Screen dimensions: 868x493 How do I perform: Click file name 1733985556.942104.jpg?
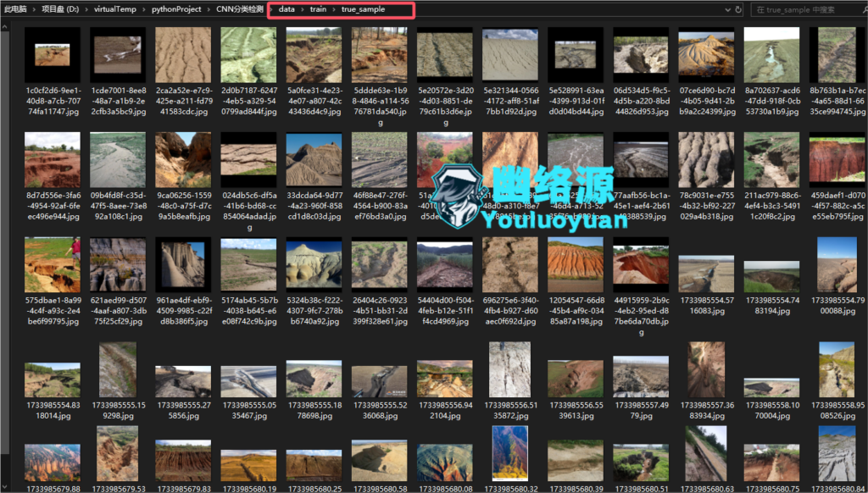pyautogui.click(x=444, y=411)
